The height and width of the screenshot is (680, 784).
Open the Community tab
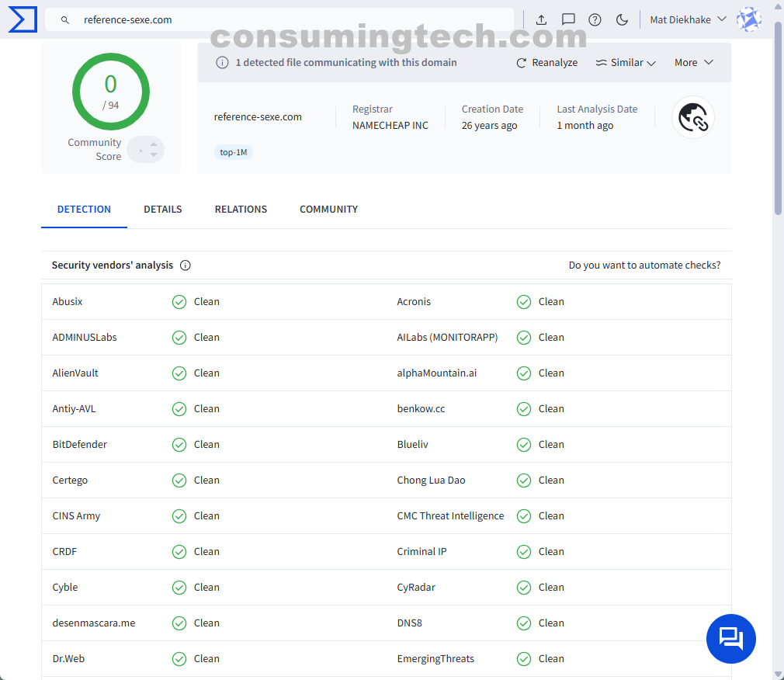click(328, 210)
